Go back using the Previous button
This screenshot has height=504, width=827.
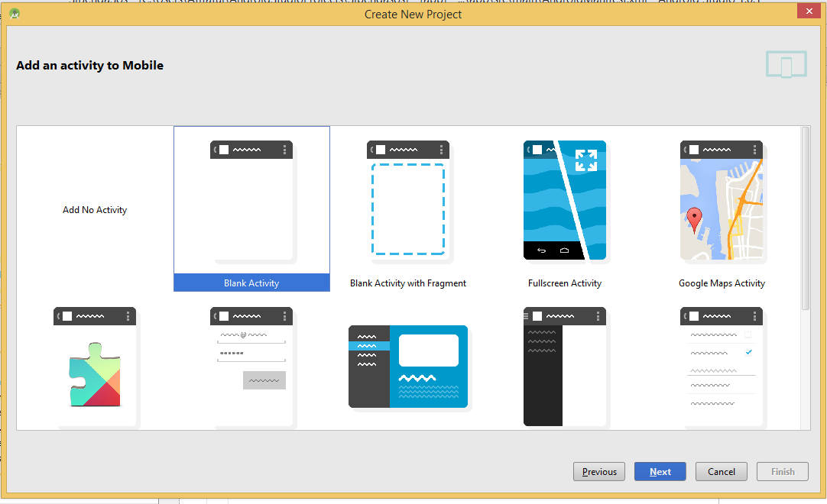599,471
